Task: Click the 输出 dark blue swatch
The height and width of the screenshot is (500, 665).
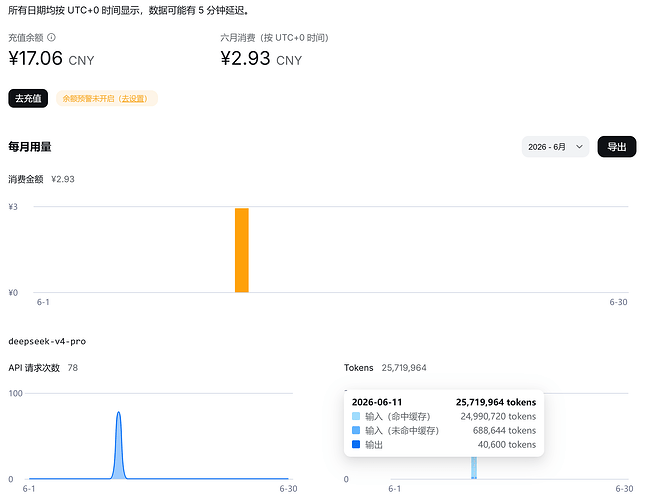Action: pyautogui.click(x=356, y=444)
